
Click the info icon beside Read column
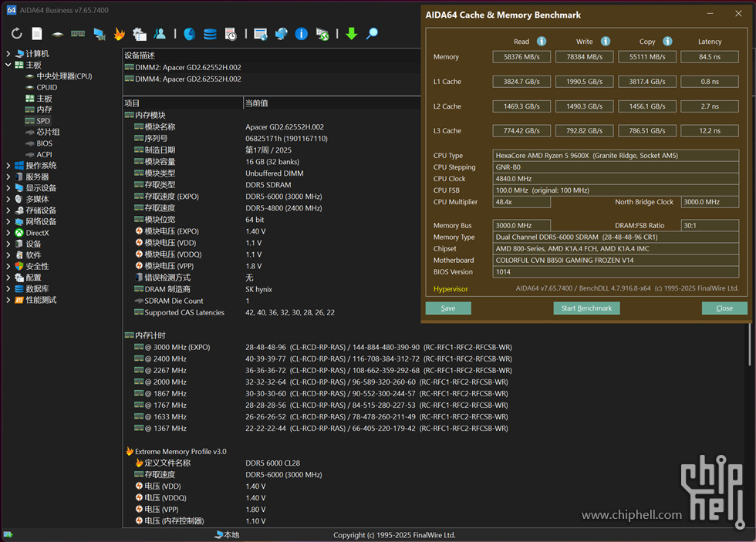click(542, 42)
